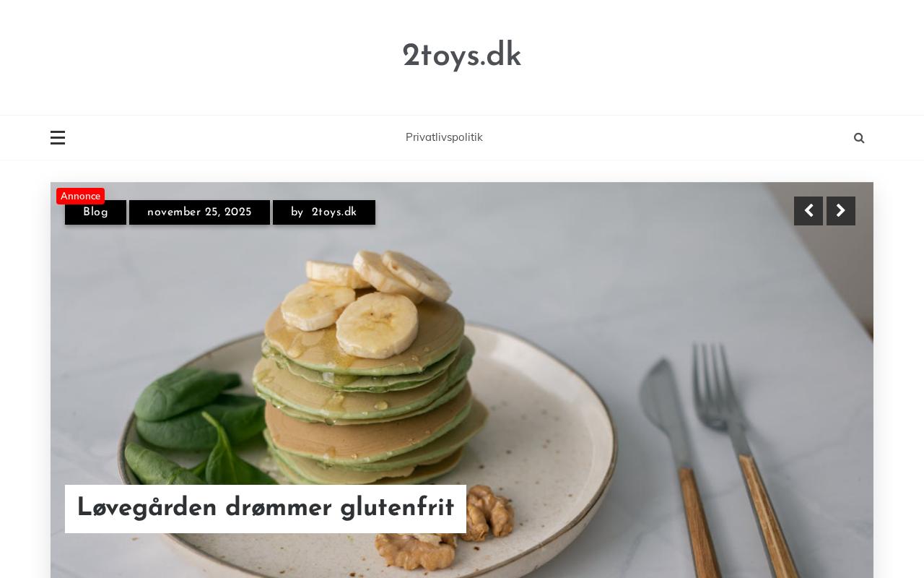Viewport: 924px width, 578px height.
Task: Show next featured post with right chevron
Action: (x=841, y=211)
